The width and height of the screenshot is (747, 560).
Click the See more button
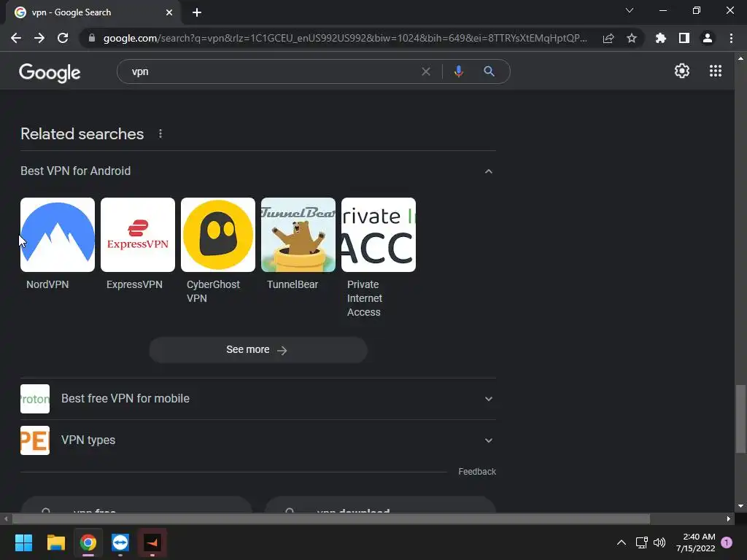(258, 350)
